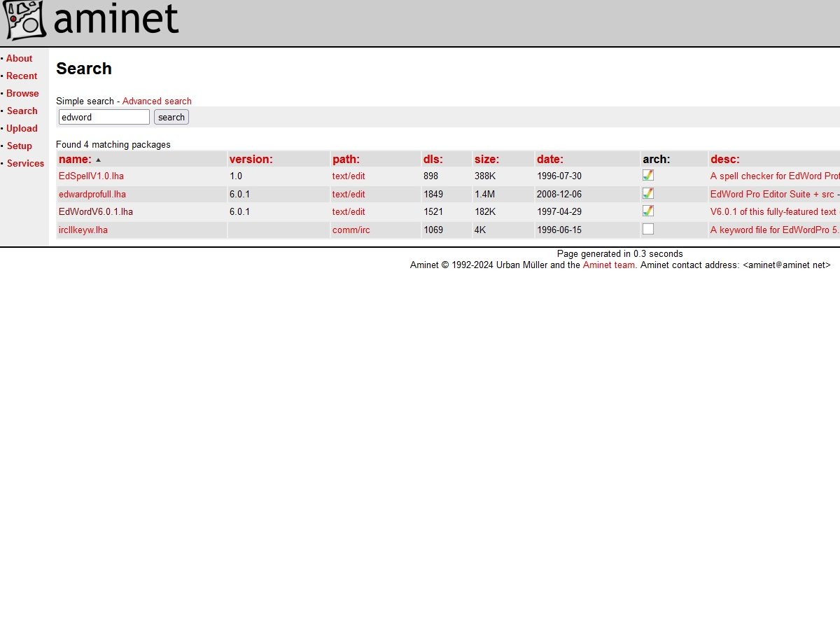Image resolution: width=840 pixels, height=630 pixels.
Task: Click the arch icon for EdWordV6.0.1.lha
Action: click(x=648, y=211)
